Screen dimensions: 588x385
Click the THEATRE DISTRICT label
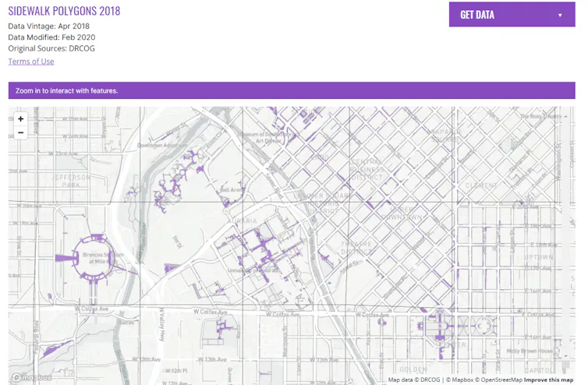tap(356, 248)
